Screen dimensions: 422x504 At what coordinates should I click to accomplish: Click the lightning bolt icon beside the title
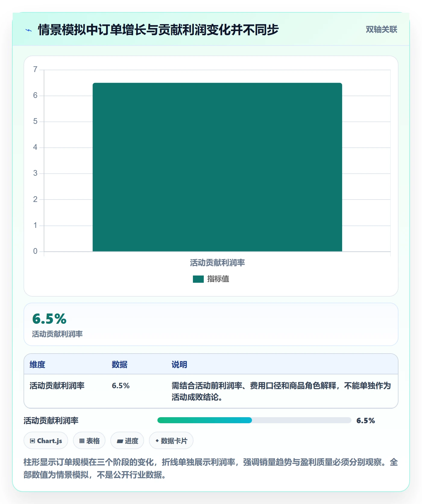29,30
